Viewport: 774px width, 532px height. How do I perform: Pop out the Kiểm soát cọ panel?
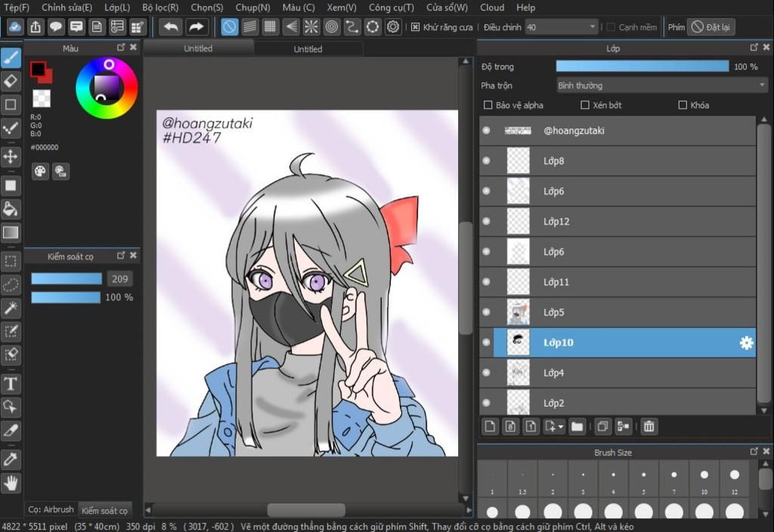coord(121,255)
